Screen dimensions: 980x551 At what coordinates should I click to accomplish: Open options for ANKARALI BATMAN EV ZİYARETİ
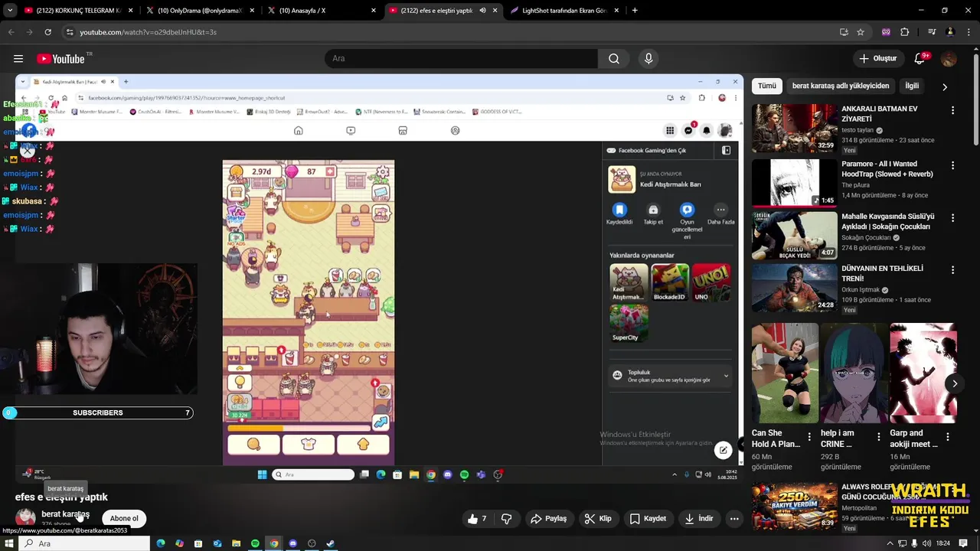pos(952,110)
